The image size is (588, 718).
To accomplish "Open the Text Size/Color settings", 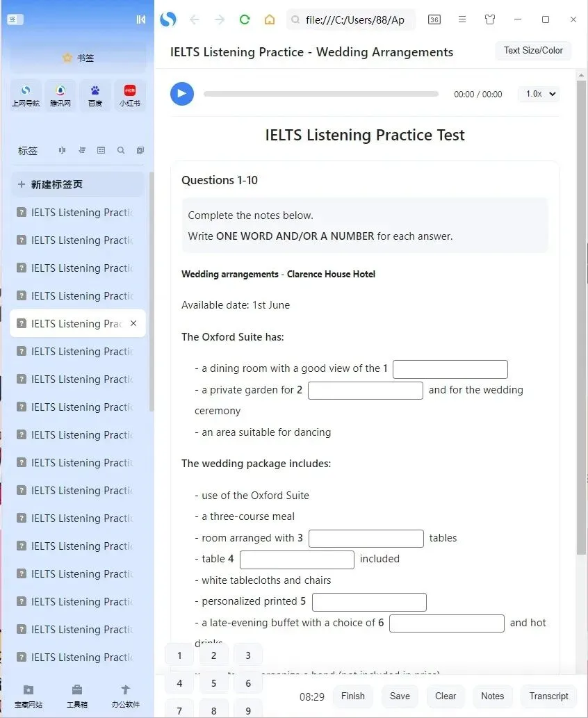I will click(x=532, y=50).
